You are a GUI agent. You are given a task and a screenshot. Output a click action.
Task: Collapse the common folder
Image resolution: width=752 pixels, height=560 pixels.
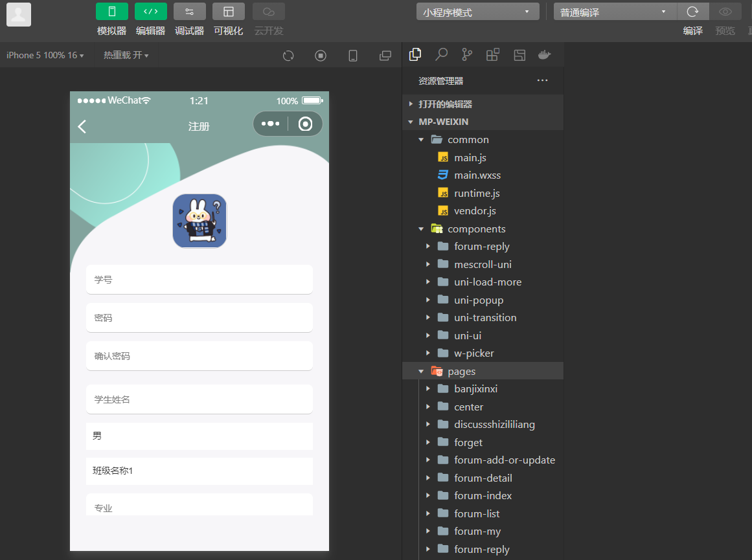(x=483, y=140)
